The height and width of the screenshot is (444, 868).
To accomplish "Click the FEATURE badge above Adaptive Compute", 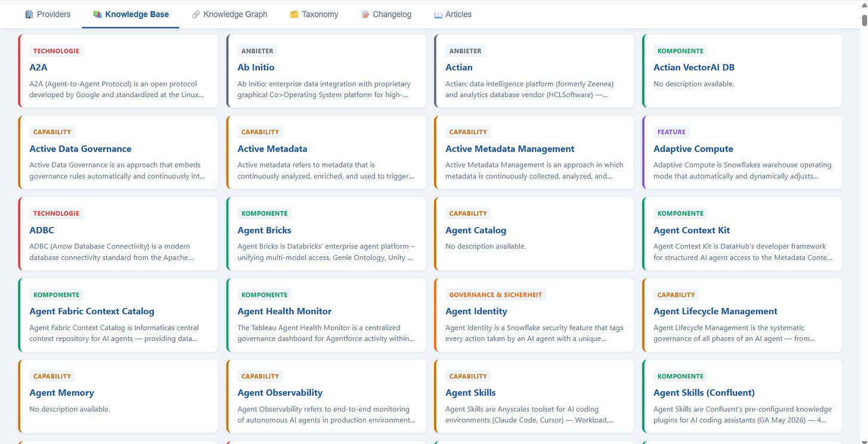I will click(x=671, y=132).
